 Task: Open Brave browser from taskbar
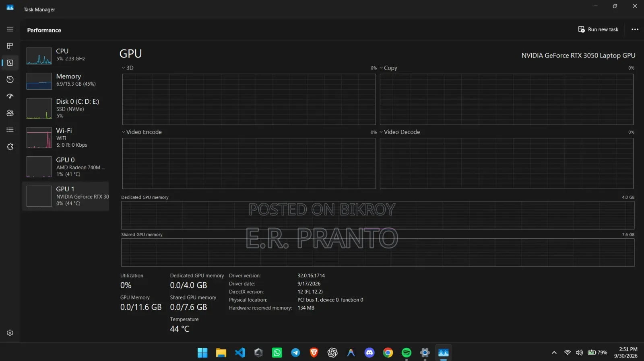pos(314,353)
